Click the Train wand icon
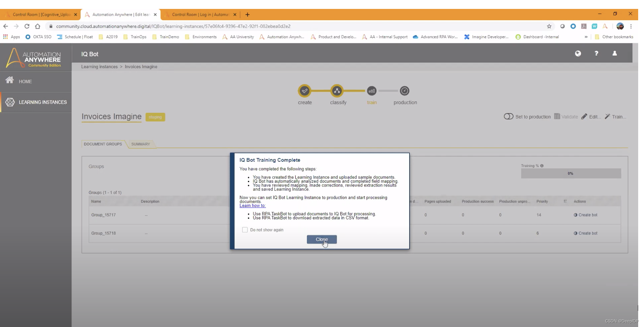 click(x=607, y=117)
